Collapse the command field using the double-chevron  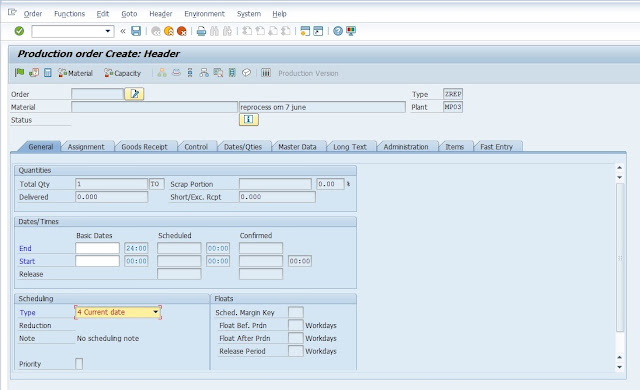point(123,31)
